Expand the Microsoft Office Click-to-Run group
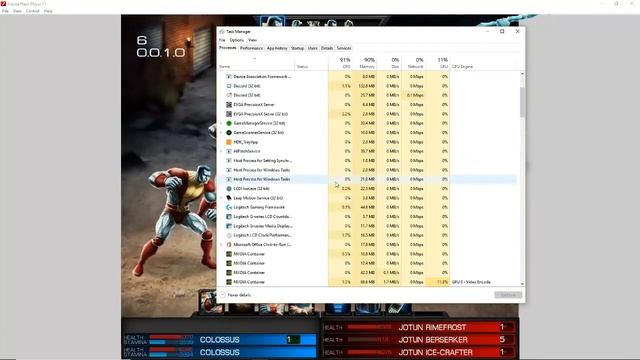The width and height of the screenshot is (640, 360). tap(222, 244)
